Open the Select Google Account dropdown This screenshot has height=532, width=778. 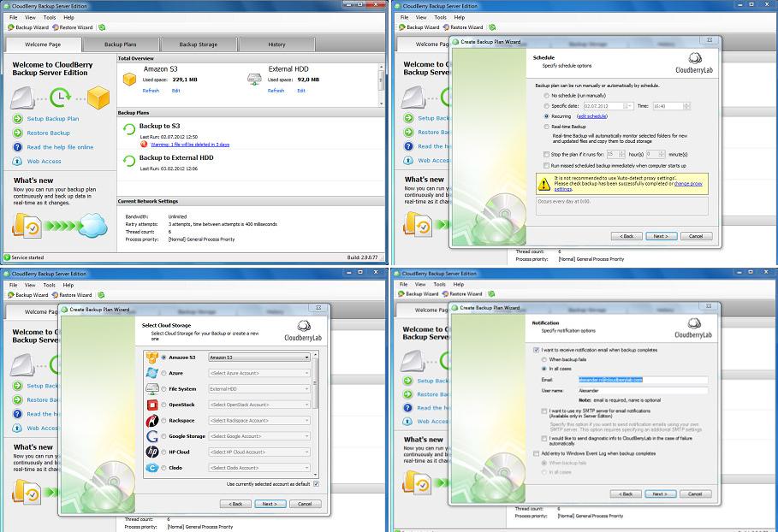click(259, 436)
